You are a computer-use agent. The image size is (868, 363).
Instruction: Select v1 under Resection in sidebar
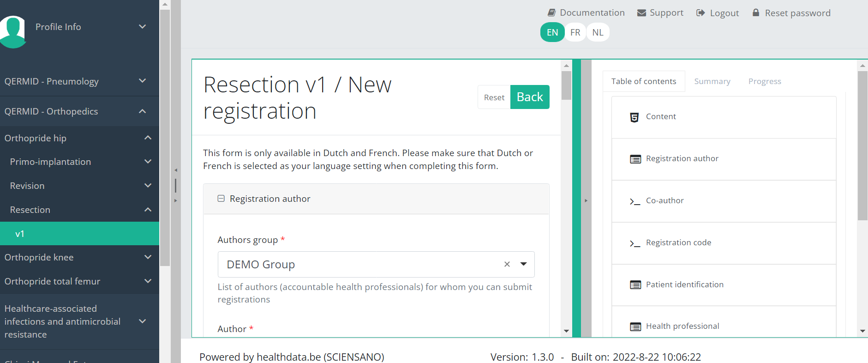tap(20, 234)
